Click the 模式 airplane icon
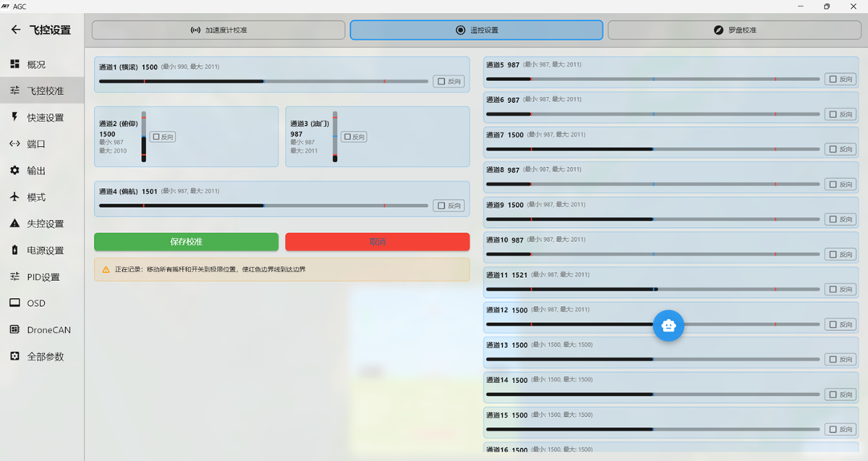The width and height of the screenshot is (868, 461). click(x=14, y=197)
